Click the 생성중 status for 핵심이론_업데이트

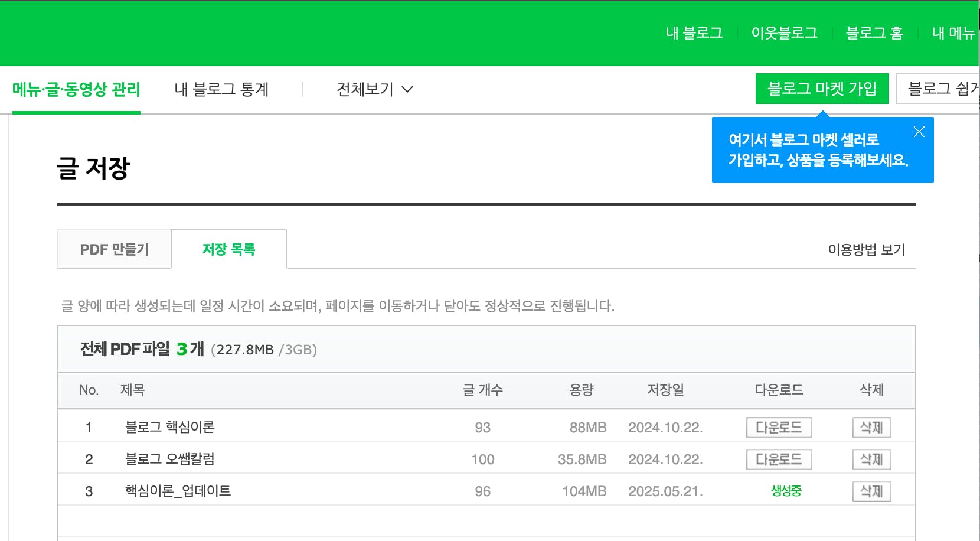coord(786,491)
